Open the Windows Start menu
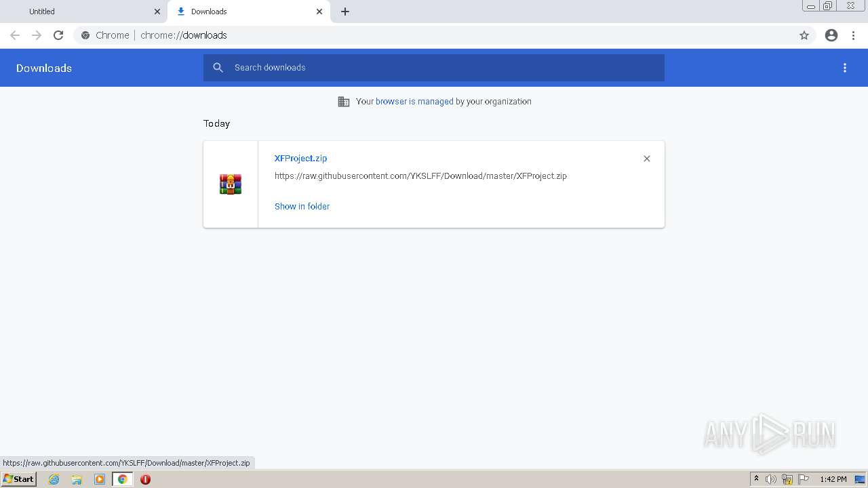Screen dimensions: 868x488 click(x=19, y=479)
